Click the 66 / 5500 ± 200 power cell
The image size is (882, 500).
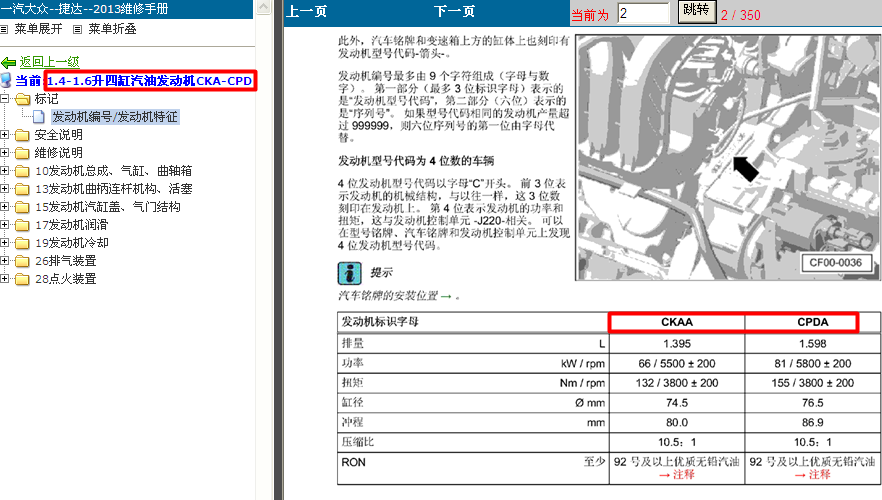[677, 363]
